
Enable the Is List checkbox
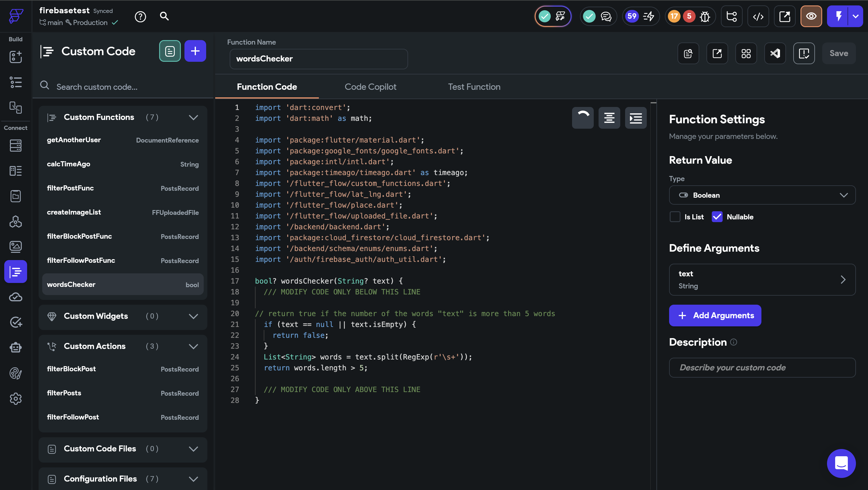pos(675,217)
